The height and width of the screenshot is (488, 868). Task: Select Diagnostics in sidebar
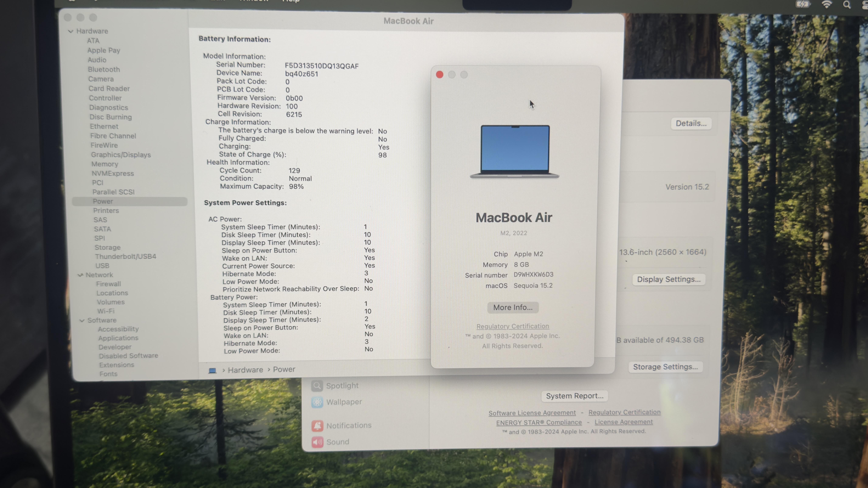(x=108, y=108)
